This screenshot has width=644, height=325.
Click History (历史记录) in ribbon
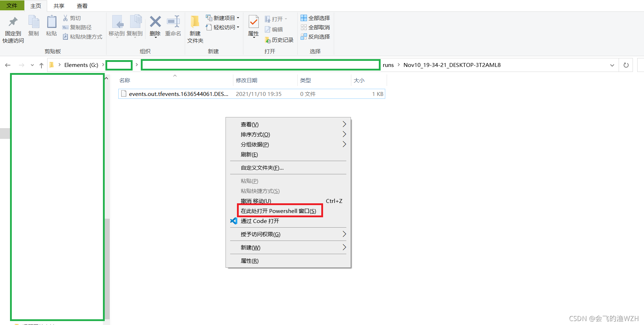[279, 40]
